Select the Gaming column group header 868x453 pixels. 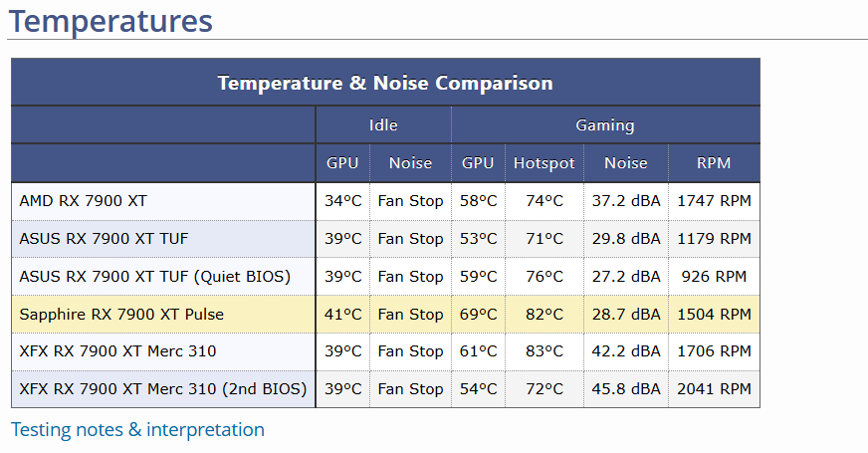(x=605, y=125)
